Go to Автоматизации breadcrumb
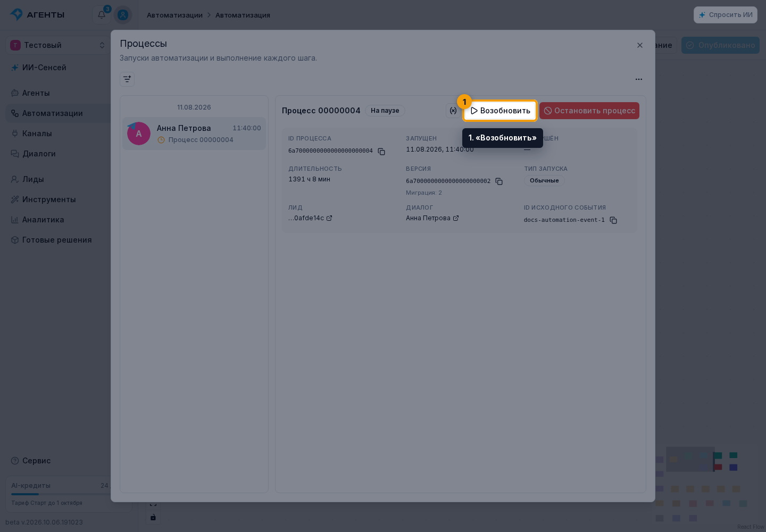 pyautogui.click(x=174, y=15)
